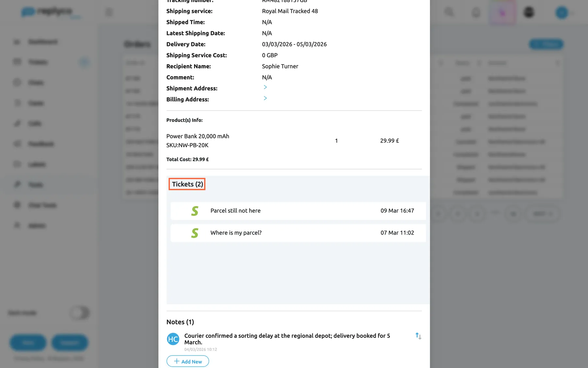Image resolution: width=588 pixels, height=368 pixels.
Task: Click the Shopify icon beside 'Where is my parcel?'
Action: click(x=195, y=233)
